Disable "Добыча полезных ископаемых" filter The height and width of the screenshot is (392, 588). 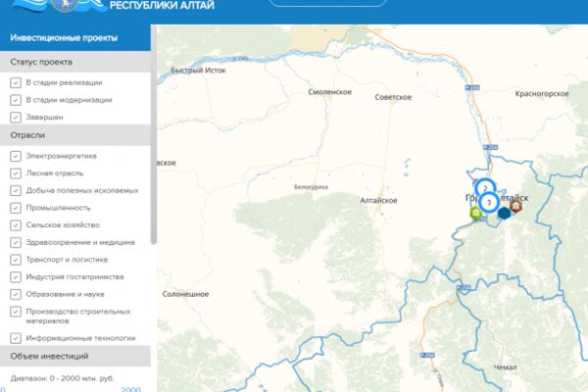pos(16,190)
